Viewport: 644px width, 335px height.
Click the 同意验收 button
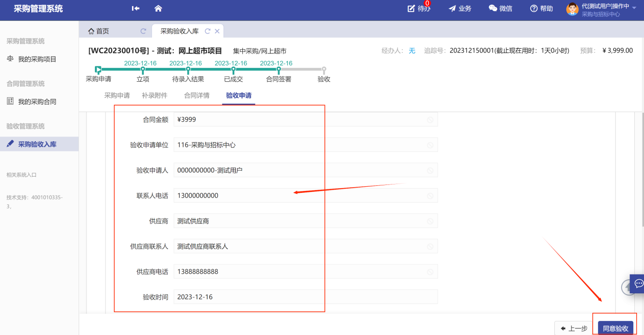[615, 328]
